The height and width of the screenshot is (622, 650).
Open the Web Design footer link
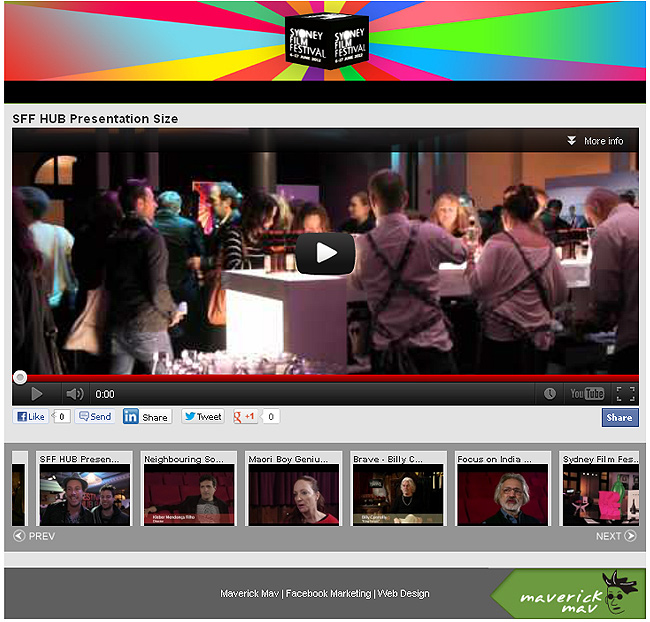pos(403,594)
